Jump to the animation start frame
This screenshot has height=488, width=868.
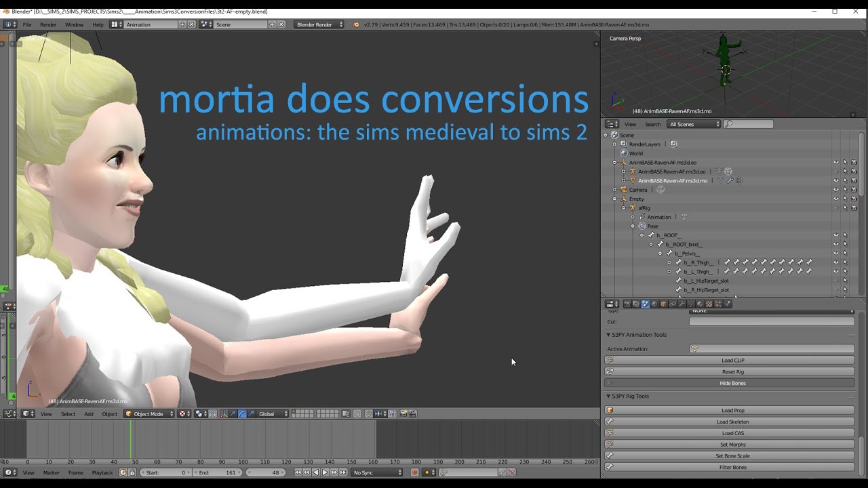(298, 472)
